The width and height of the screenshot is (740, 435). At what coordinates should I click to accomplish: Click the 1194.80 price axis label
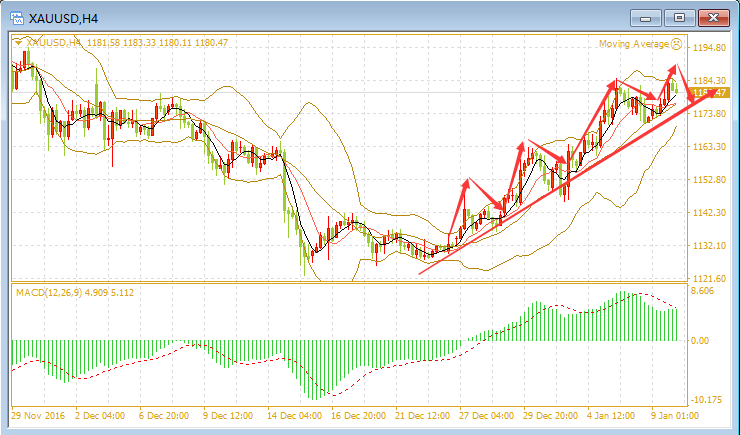(x=709, y=48)
